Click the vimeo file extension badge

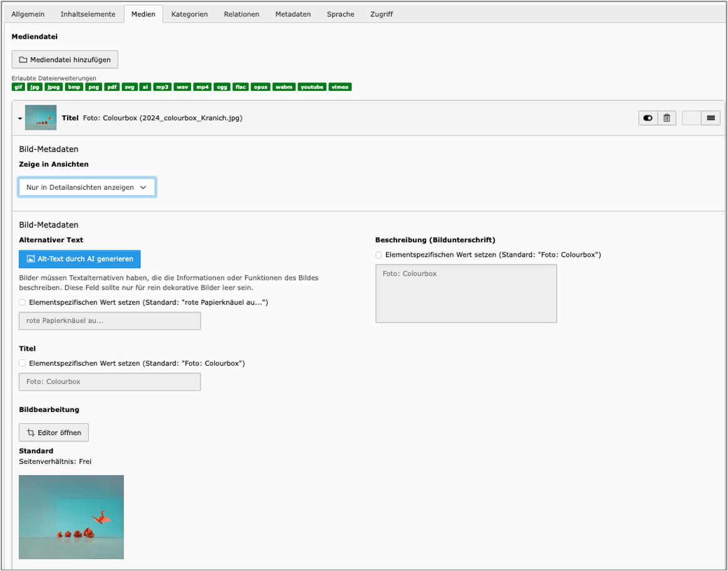(340, 87)
